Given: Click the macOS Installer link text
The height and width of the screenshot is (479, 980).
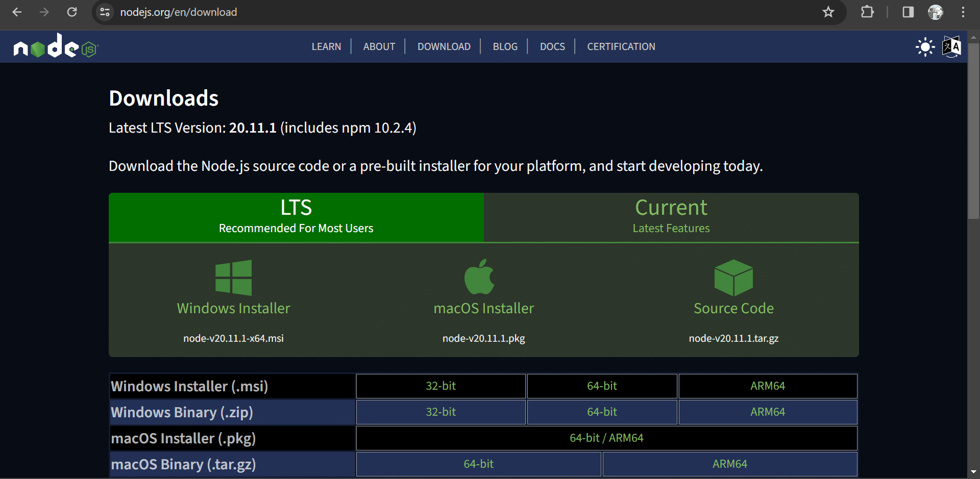Looking at the screenshot, I should coord(483,308).
